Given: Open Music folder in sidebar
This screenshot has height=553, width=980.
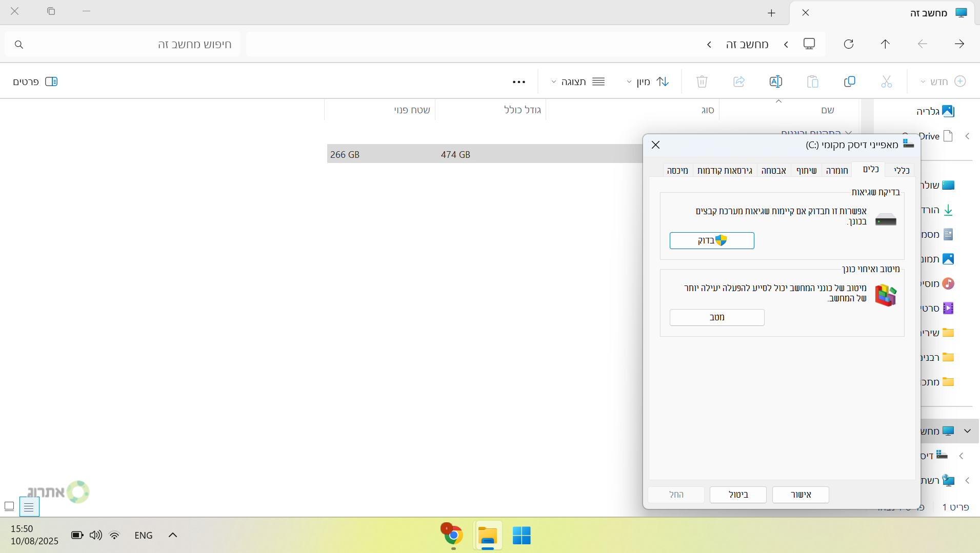Looking at the screenshot, I should [x=937, y=284].
